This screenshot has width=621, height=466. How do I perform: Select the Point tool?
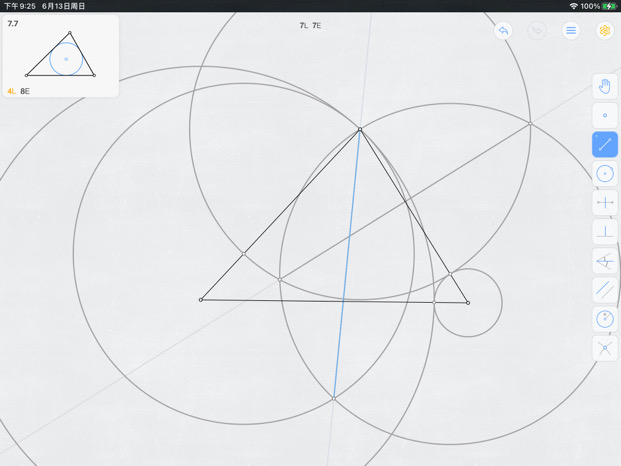click(x=605, y=116)
